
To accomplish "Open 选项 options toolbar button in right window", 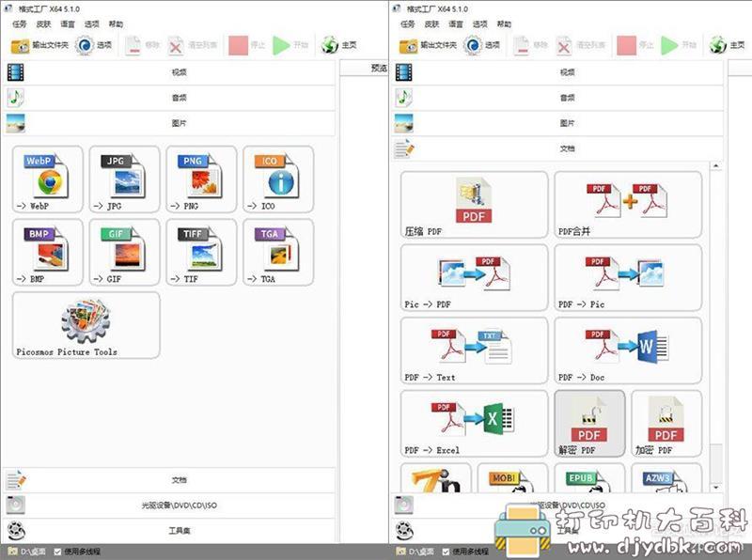I will tap(482, 45).
